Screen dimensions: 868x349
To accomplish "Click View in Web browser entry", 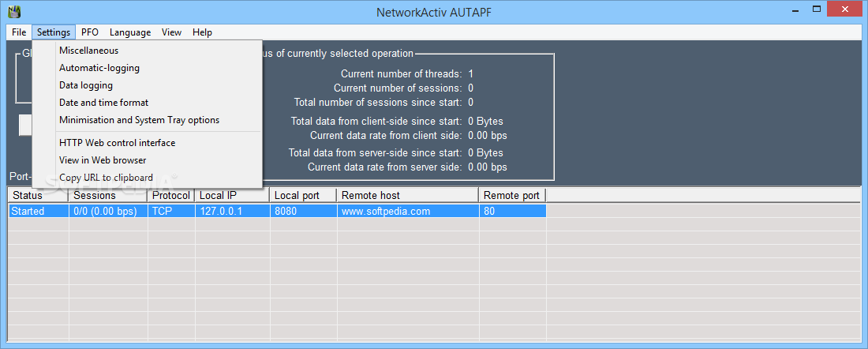I will point(148,160).
